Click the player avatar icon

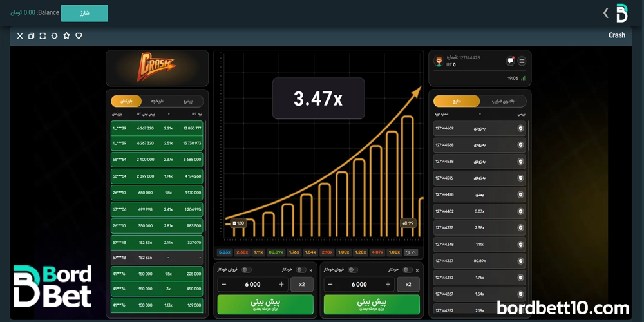[x=440, y=61]
